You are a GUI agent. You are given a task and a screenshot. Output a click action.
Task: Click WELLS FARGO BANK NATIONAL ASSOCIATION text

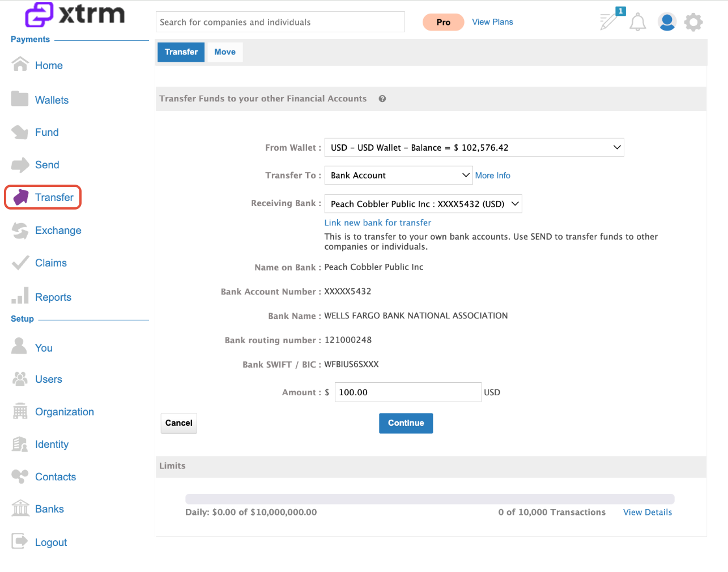[416, 315]
